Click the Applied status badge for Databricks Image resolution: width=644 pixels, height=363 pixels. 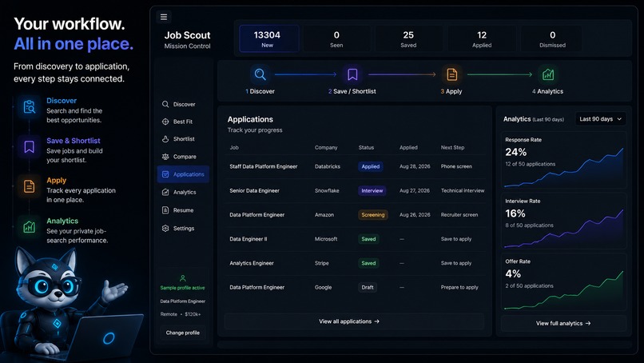point(371,166)
